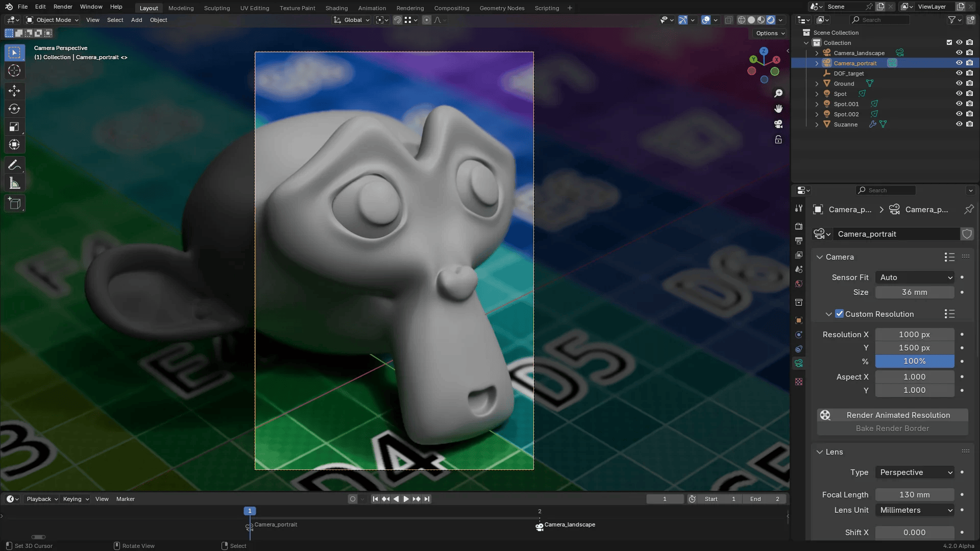This screenshot has height=551, width=980.
Task: Drag the Resolution percentage slider
Action: click(x=915, y=361)
